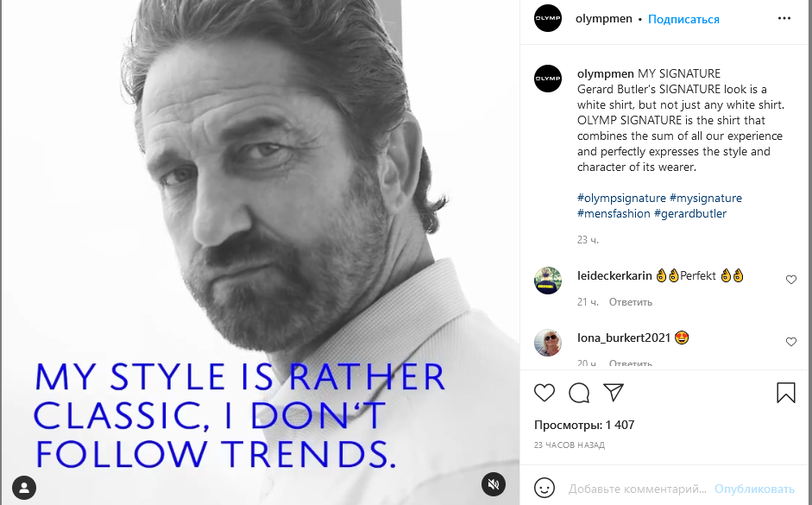Open the comment bubble icon
This screenshot has height=505, width=812.
click(x=579, y=394)
